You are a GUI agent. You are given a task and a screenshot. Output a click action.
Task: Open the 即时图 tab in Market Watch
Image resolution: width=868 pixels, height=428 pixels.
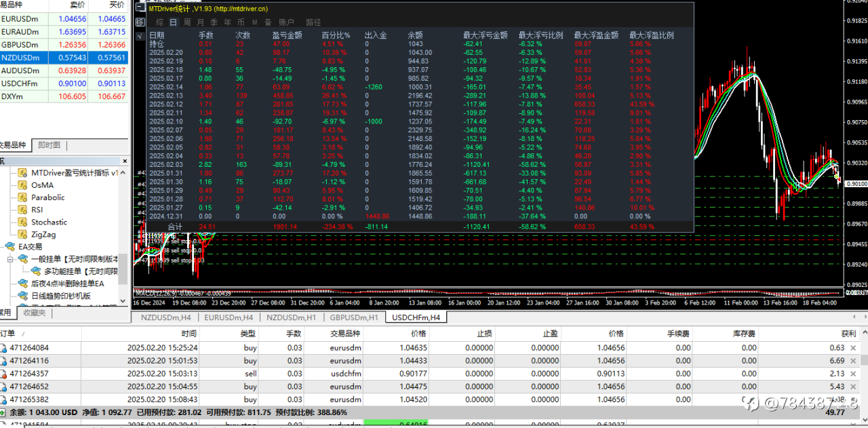coord(49,145)
